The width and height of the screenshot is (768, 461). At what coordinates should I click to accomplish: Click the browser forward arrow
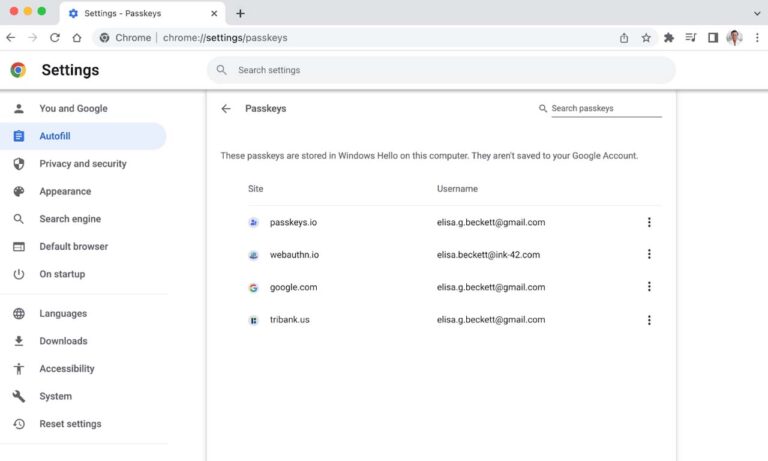(x=33, y=38)
